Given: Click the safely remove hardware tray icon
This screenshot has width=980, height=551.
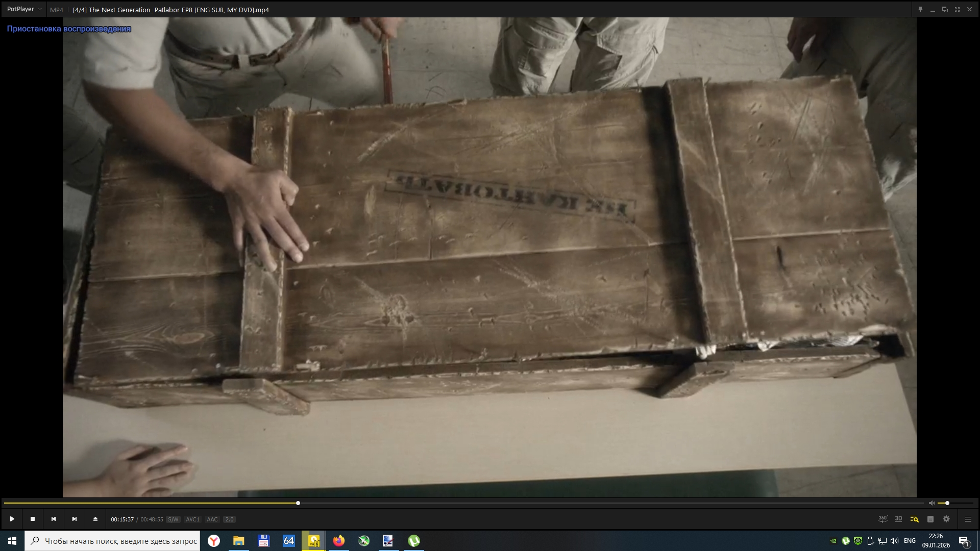Looking at the screenshot, I should tap(870, 541).
